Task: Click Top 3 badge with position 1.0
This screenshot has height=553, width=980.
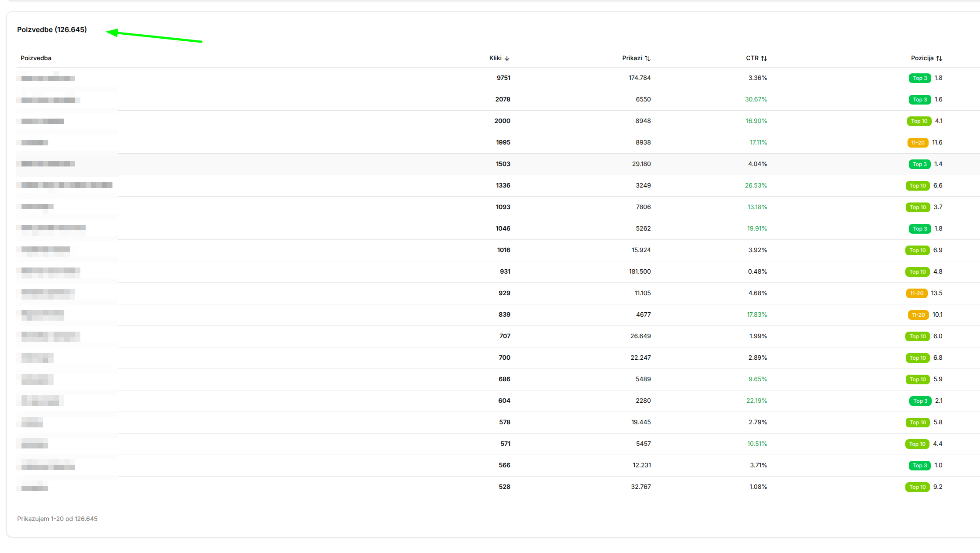Action: click(x=919, y=466)
